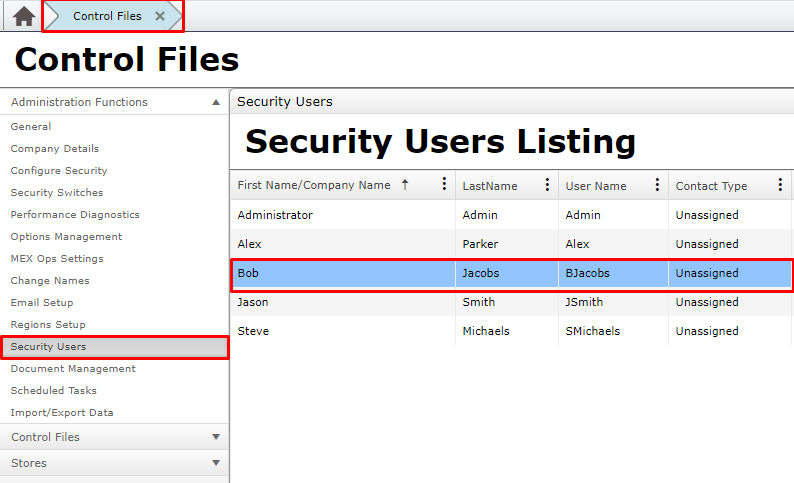794x483 pixels.
Task: Close the Control Files tab
Action: (160, 17)
